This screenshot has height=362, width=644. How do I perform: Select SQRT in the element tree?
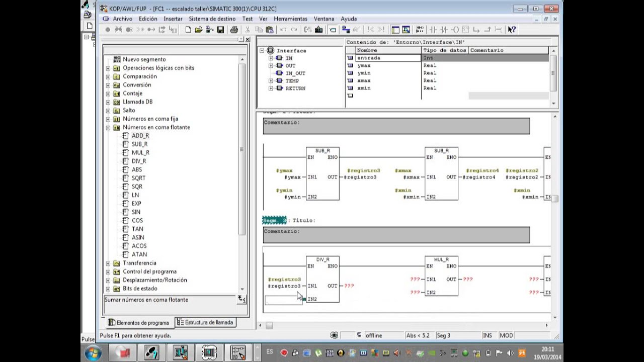[138, 178]
